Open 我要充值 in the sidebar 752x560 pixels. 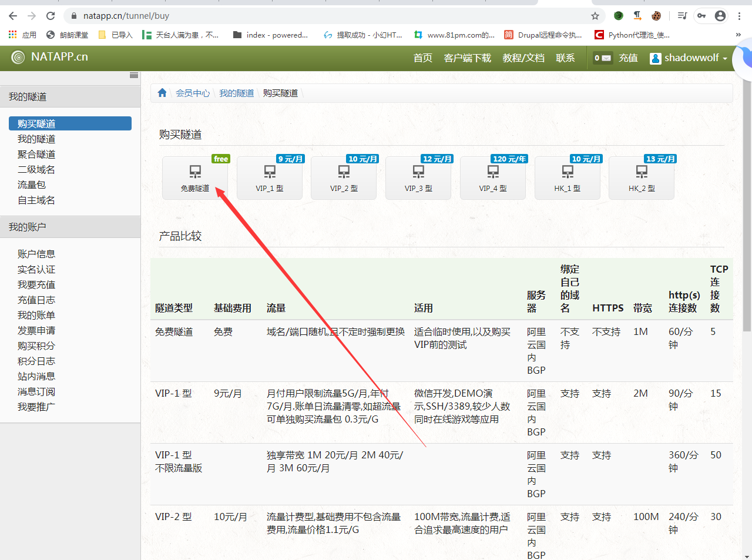[36, 284]
